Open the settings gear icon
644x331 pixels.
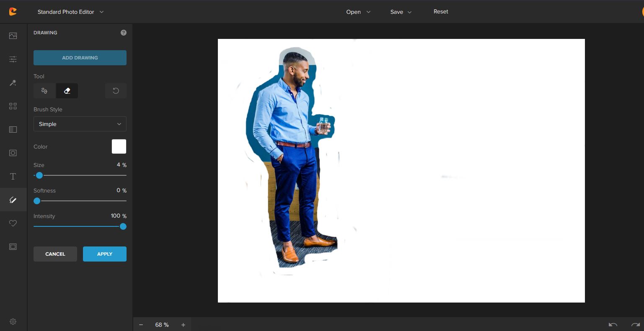(13, 321)
